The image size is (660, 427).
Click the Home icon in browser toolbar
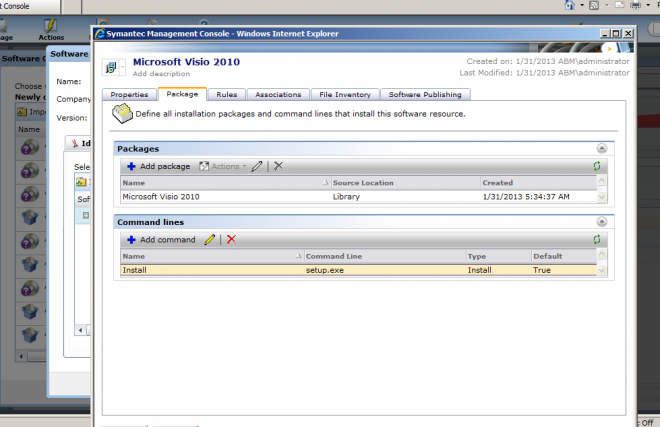tap(569, 5)
